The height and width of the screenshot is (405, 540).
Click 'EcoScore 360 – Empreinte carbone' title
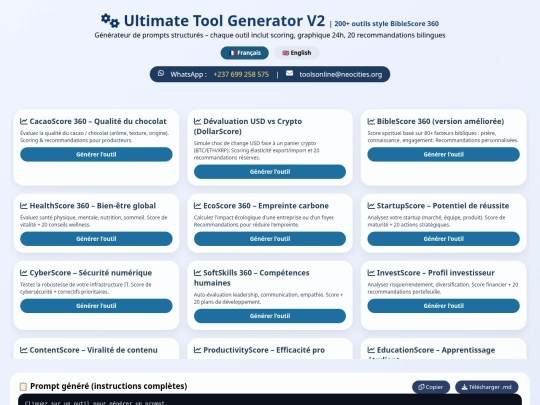coord(266,206)
